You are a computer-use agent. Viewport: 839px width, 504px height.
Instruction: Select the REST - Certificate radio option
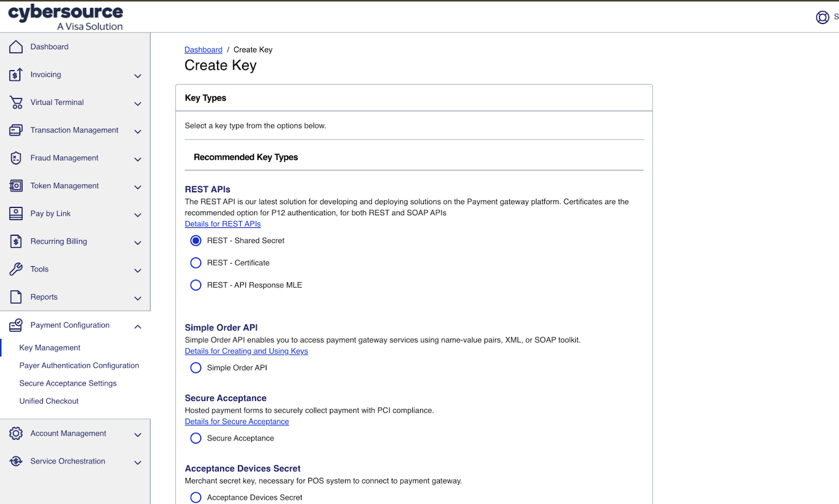pos(196,263)
